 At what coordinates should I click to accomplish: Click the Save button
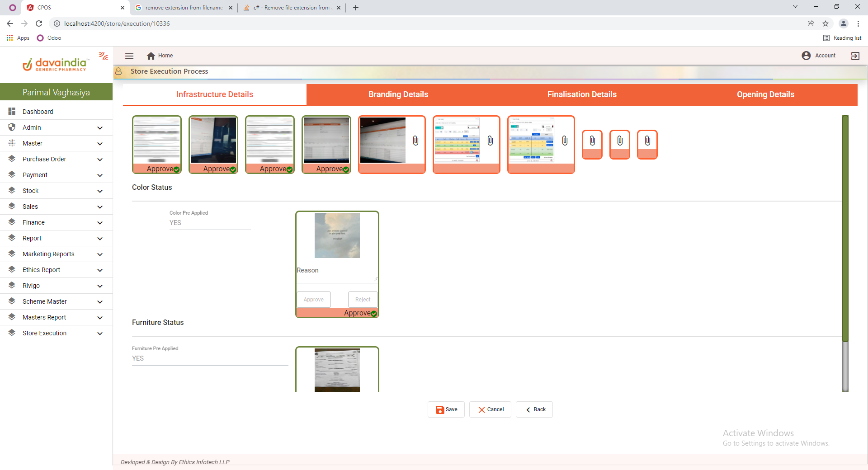coord(446,409)
